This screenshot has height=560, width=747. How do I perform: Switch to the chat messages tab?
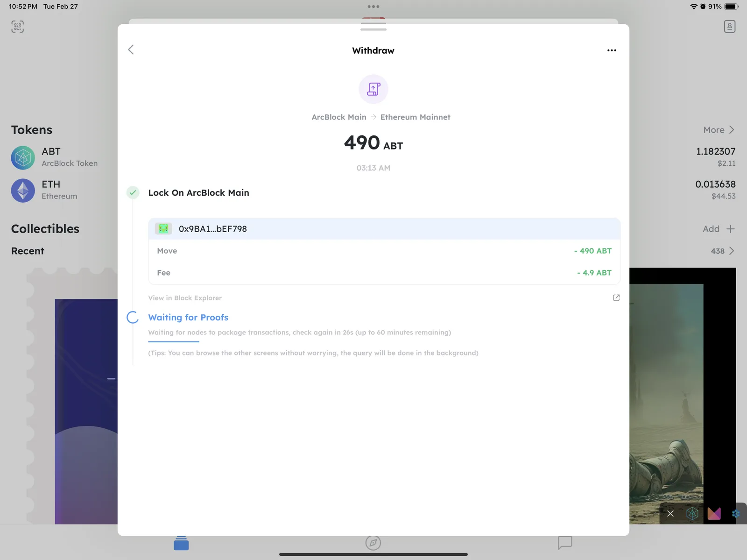point(565,543)
